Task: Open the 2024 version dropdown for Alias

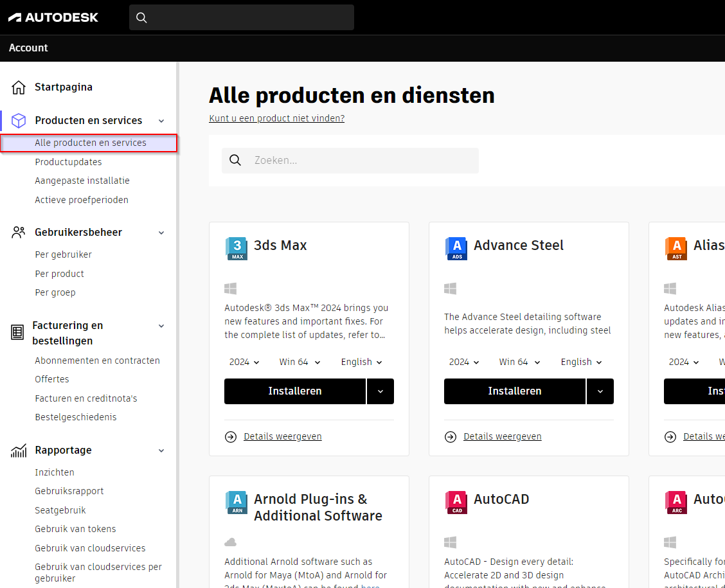Action: [683, 362]
